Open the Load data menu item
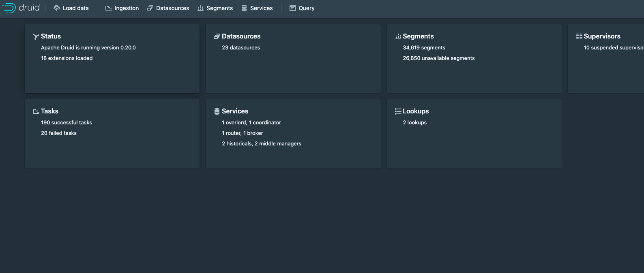 pyautogui.click(x=71, y=8)
